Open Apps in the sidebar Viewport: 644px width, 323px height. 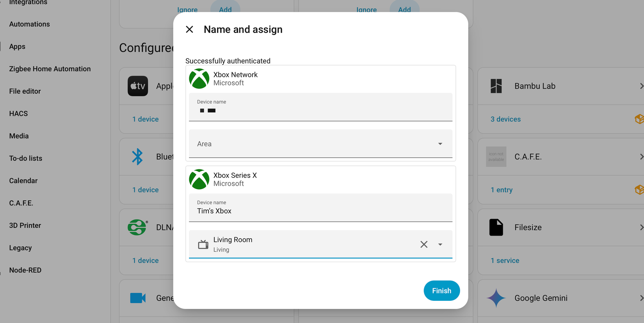17,46
